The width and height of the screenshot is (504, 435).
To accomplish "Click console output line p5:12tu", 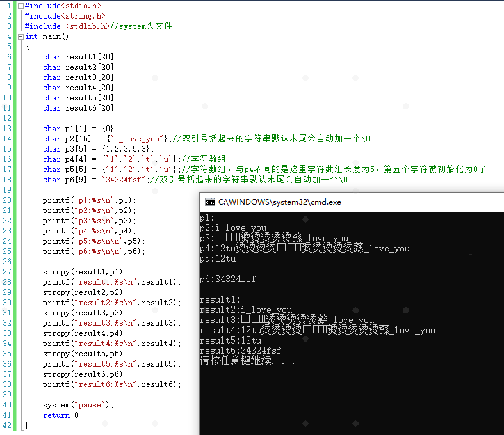I will pos(218,259).
